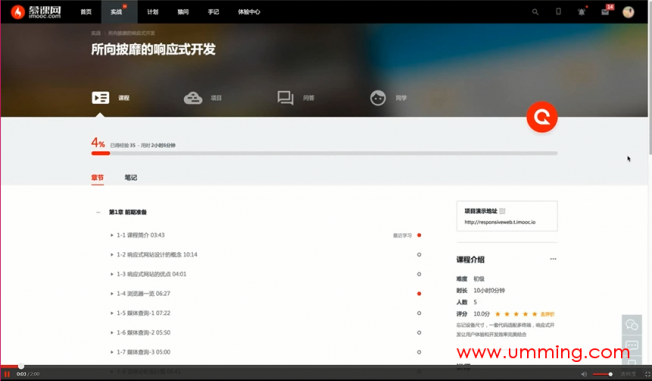Open the responsiveweb.t.imooc.io demo link
The width and height of the screenshot is (652, 381).
(500, 222)
